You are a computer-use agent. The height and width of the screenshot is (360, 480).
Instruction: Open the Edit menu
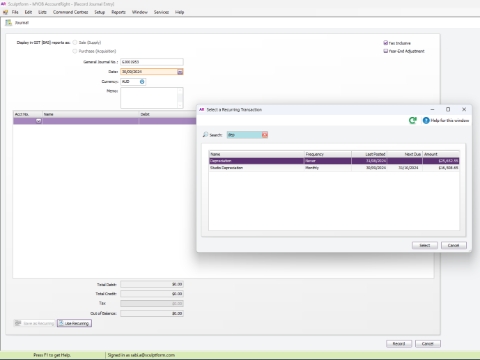[x=28, y=12]
